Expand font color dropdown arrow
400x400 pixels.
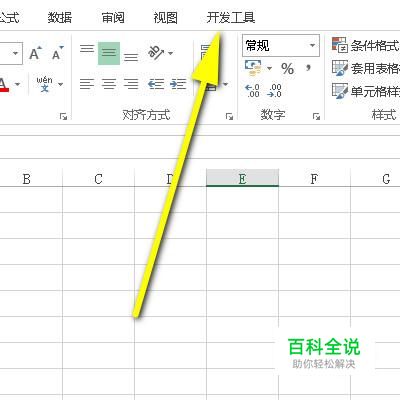click(17, 84)
